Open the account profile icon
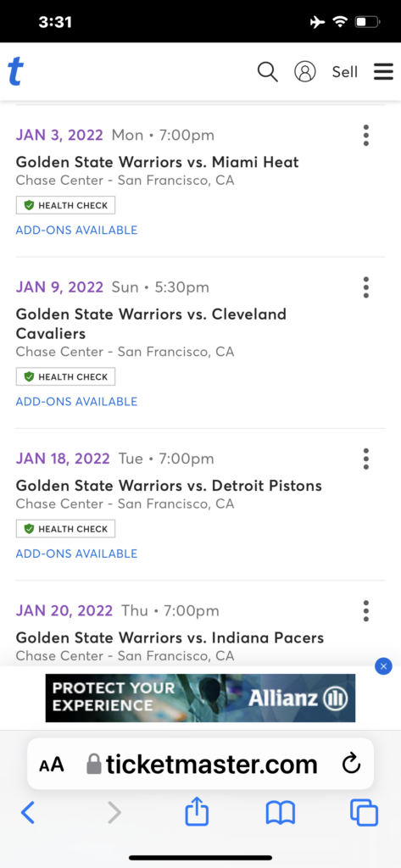 (x=304, y=72)
